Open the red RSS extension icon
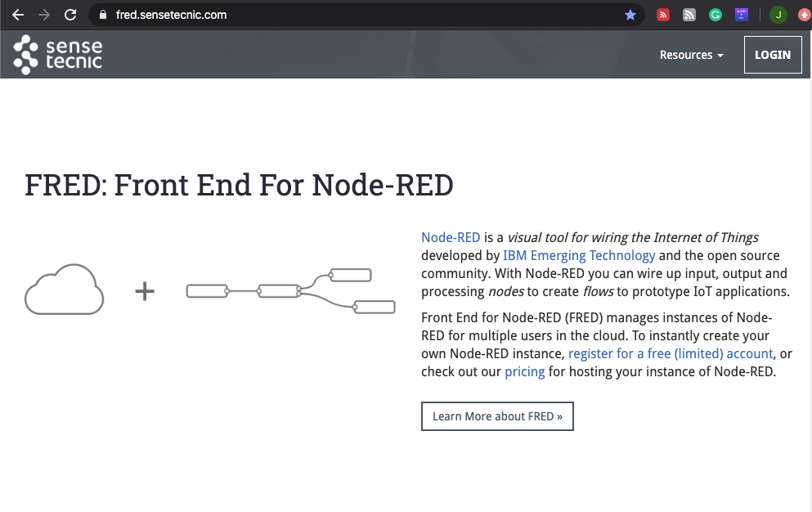812x512 pixels. click(663, 15)
